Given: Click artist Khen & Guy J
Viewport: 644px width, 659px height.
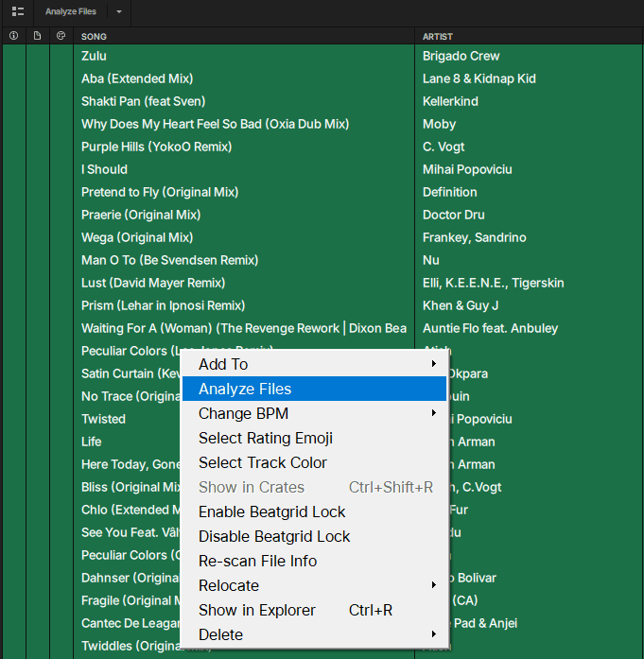Looking at the screenshot, I should tap(461, 305).
